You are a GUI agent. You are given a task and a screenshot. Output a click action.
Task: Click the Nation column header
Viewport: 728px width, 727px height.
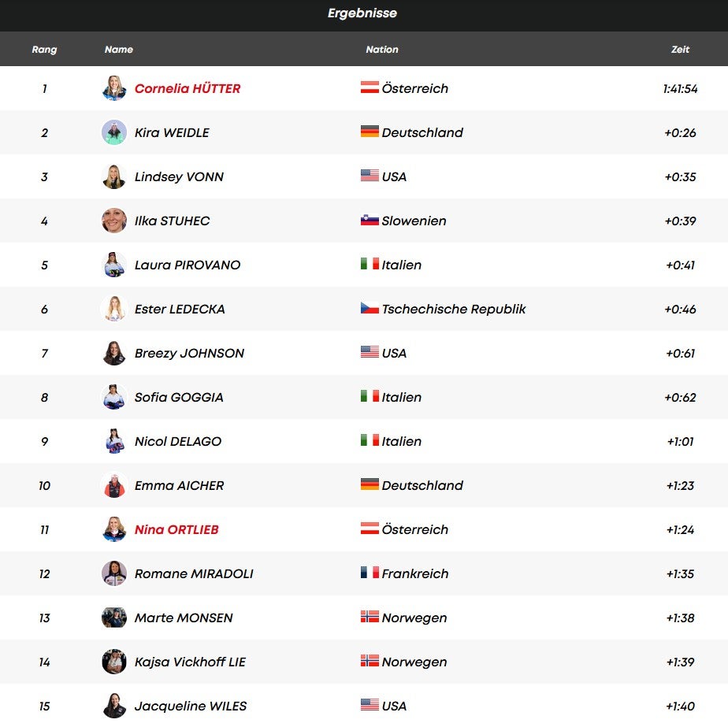click(382, 49)
